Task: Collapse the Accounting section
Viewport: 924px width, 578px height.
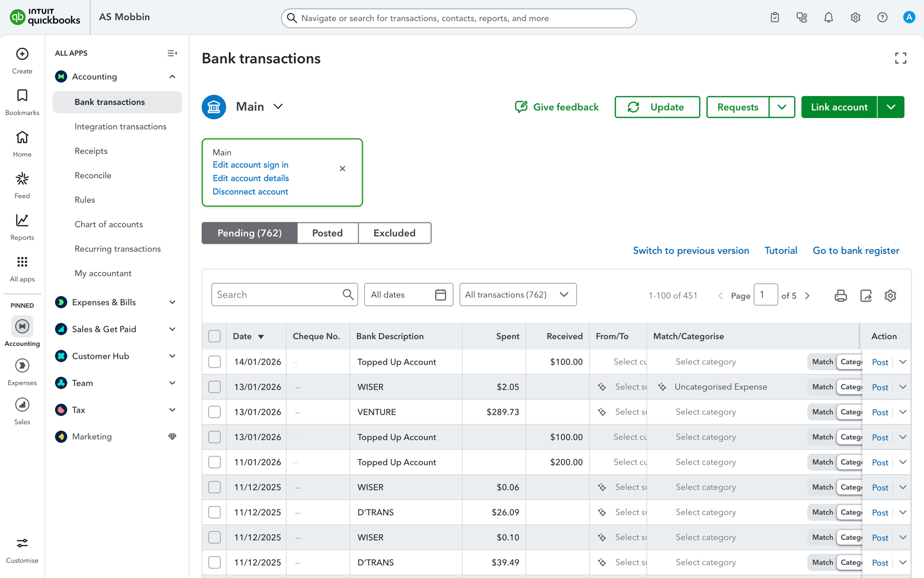Action: point(172,77)
